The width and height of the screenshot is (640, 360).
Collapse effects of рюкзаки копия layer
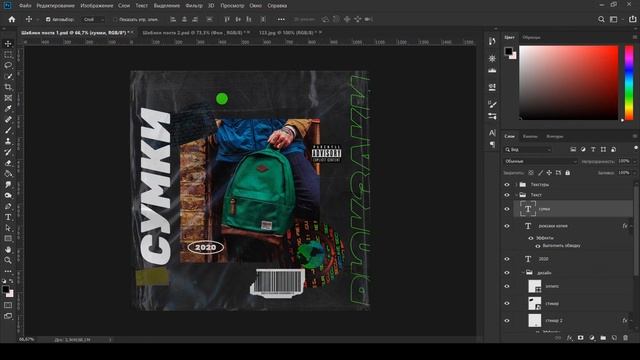point(631,226)
